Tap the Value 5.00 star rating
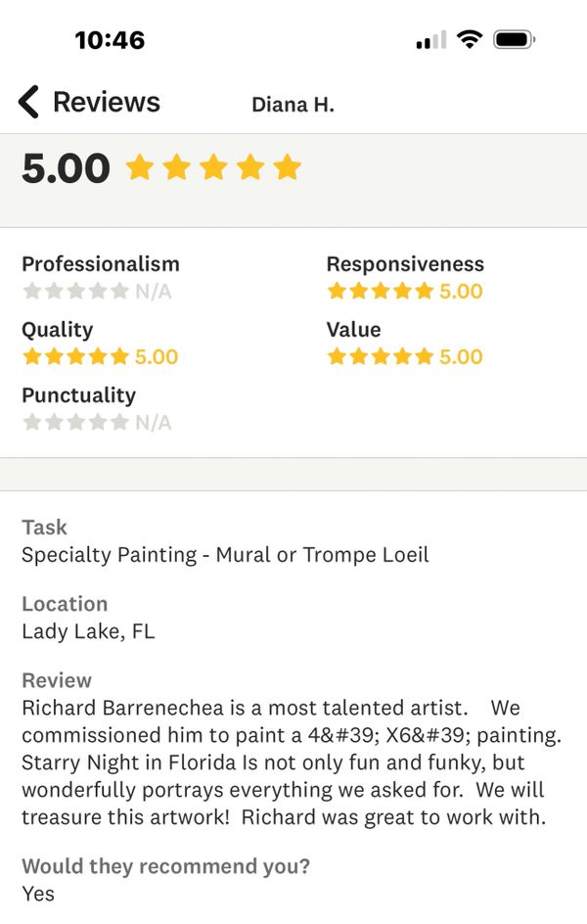Image resolution: width=587 pixels, height=924 pixels. [404, 356]
